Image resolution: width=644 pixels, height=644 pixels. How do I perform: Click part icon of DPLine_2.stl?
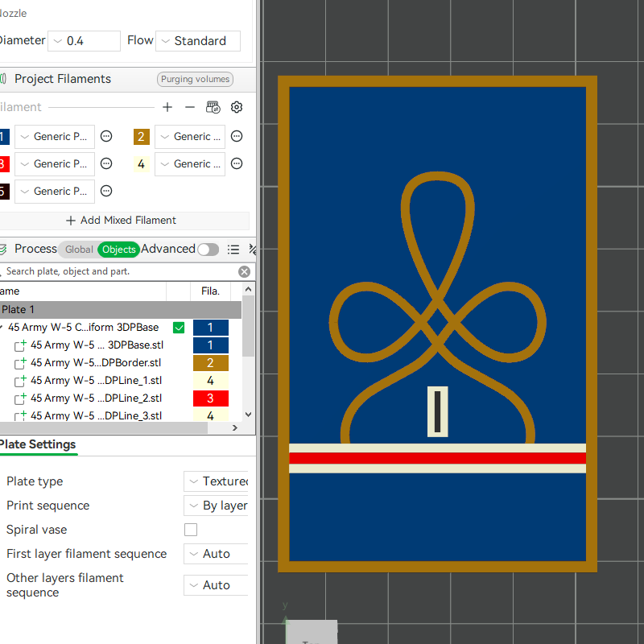point(21,398)
